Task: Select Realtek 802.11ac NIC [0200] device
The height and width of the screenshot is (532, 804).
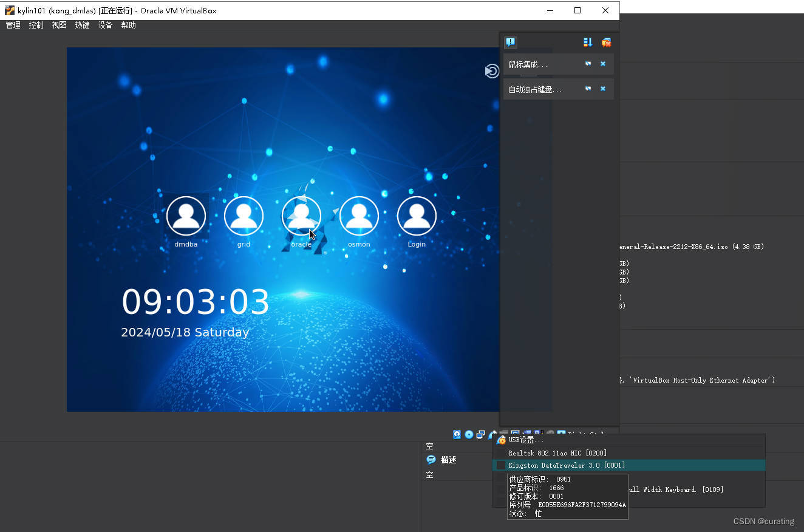Action: pyautogui.click(x=629, y=453)
